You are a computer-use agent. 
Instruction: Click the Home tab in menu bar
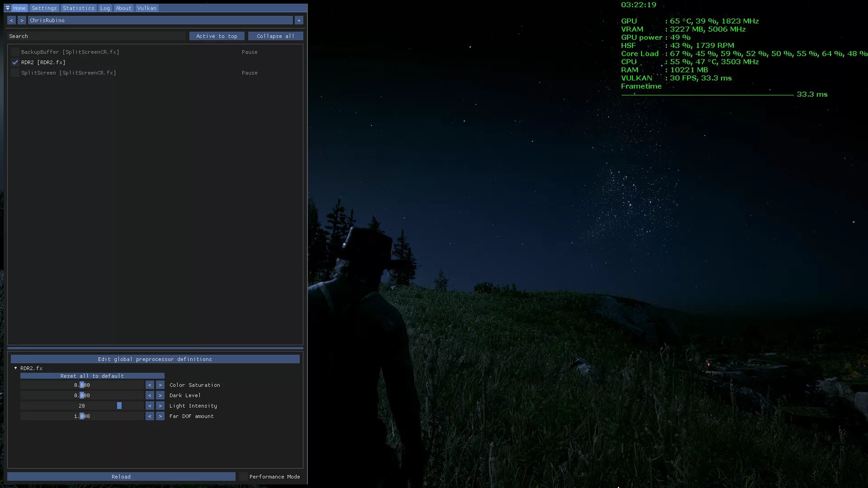pos(19,8)
